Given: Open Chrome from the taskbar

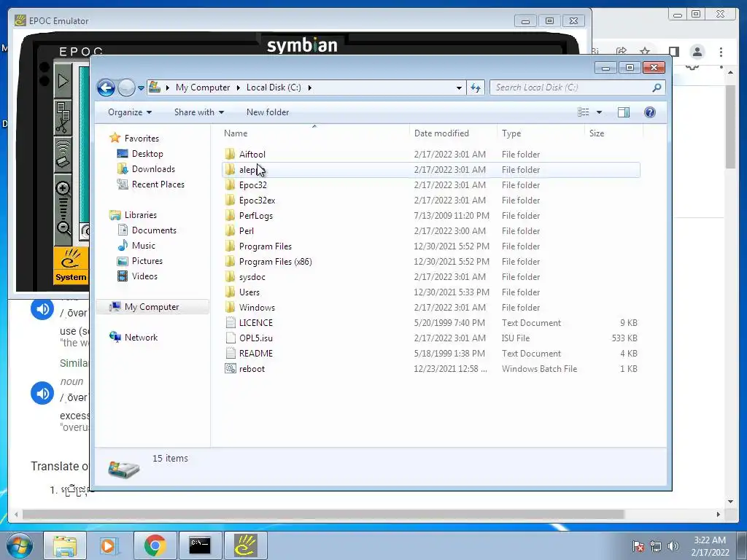Looking at the screenshot, I should click(x=155, y=545).
